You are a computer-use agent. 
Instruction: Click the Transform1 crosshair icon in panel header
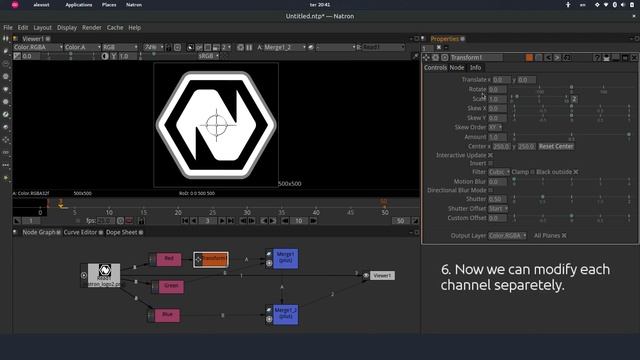(427, 58)
